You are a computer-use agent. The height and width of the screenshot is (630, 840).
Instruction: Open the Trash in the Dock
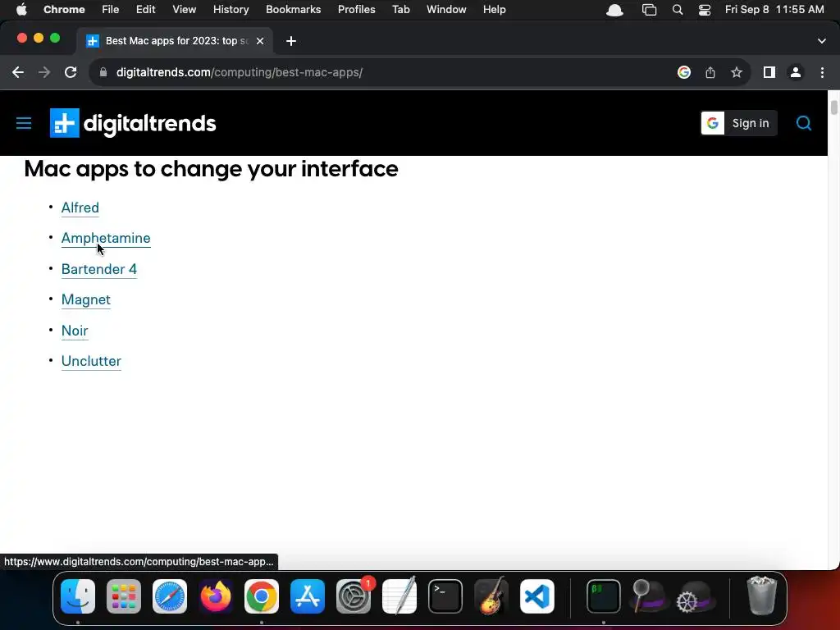click(762, 596)
